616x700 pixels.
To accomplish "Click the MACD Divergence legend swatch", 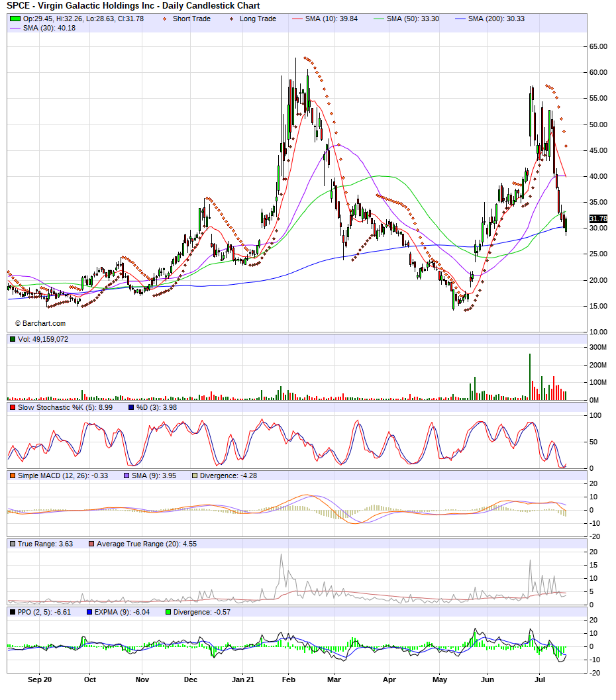I will click(x=195, y=476).
